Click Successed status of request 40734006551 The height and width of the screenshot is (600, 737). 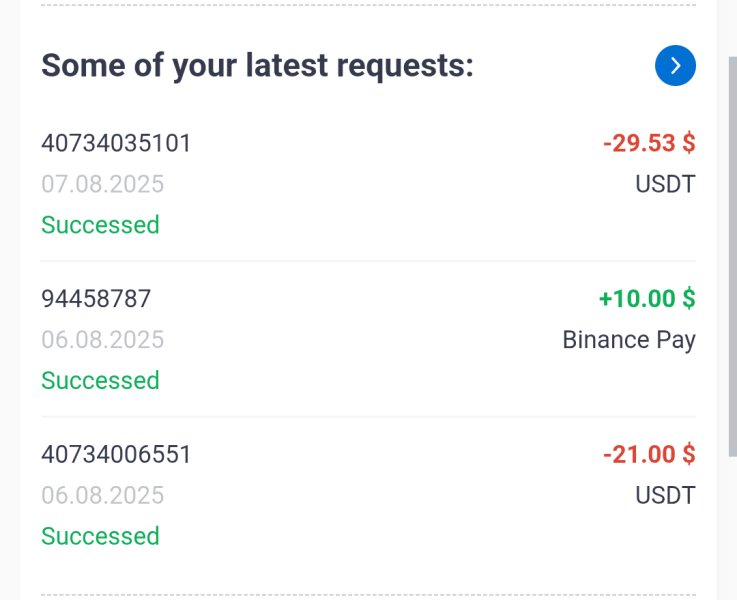(x=100, y=536)
